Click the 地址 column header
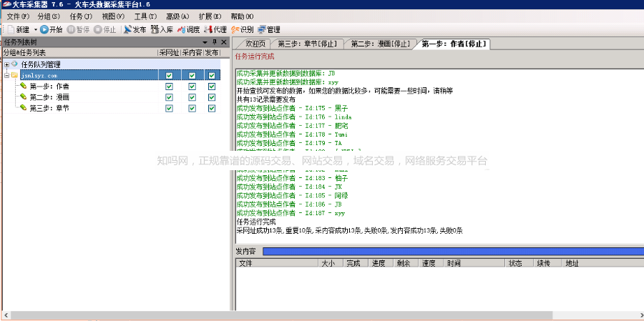This screenshot has width=644, height=321. coord(603,264)
